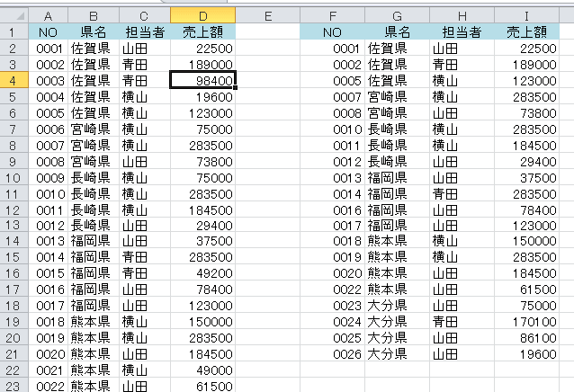The height and width of the screenshot is (392, 574).
Task: Click empty cell E4 beside active cell
Action: click(x=267, y=80)
